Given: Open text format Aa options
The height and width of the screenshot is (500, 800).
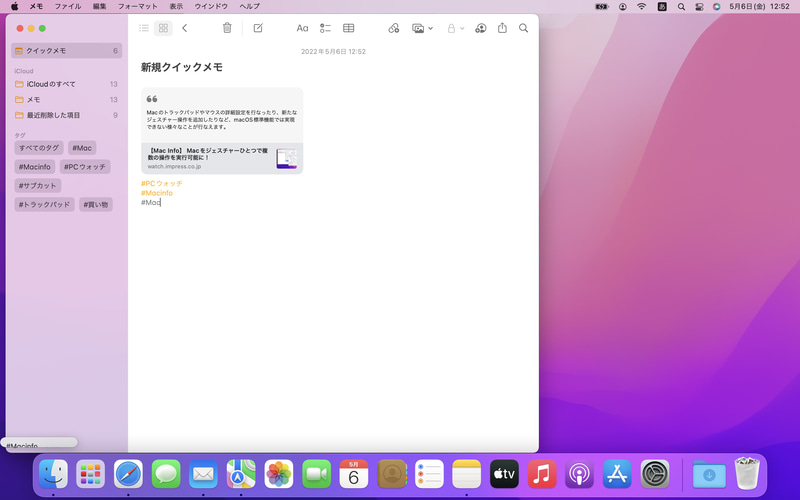Looking at the screenshot, I should tap(302, 28).
